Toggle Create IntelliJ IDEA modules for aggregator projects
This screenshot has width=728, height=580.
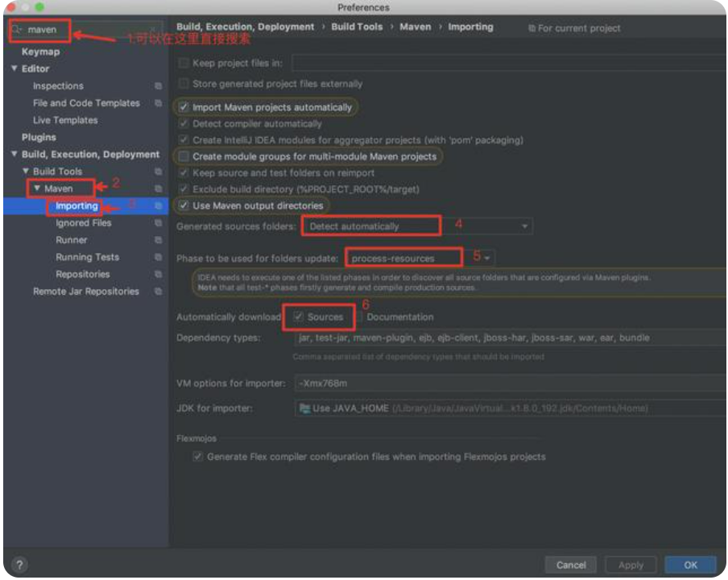pos(184,140)
